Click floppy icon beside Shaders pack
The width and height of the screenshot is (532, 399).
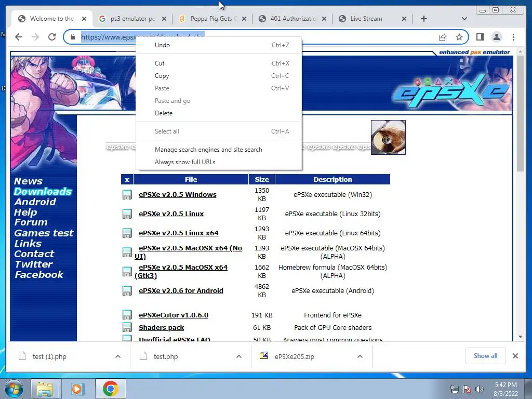coord(127,327)
